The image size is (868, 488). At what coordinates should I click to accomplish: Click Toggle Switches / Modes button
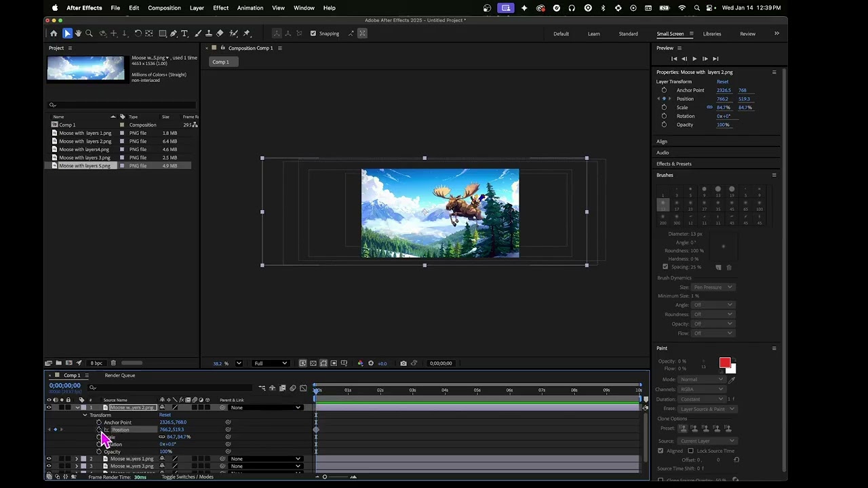(x=187, y=477)
